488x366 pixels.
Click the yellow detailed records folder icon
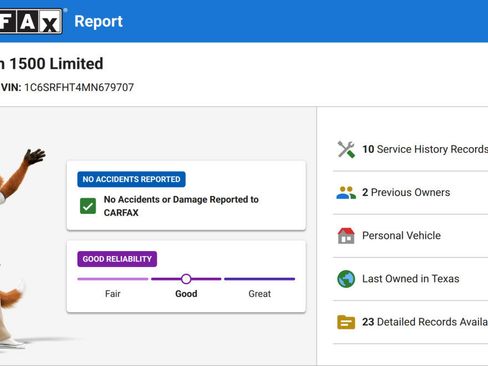[346, 322]
